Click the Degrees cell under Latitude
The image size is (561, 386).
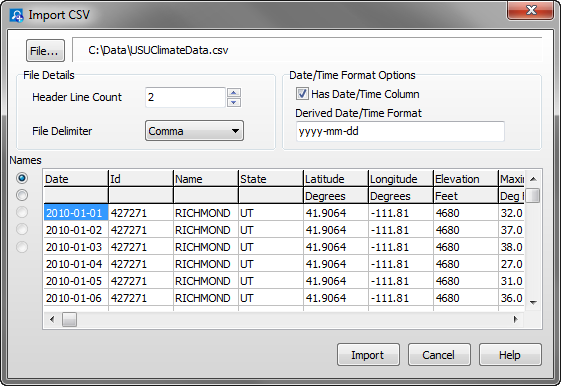(x=336, y=196)
